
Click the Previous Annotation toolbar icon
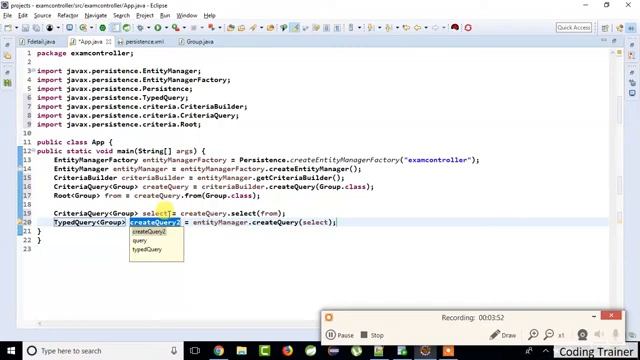[x=389, y=28]
